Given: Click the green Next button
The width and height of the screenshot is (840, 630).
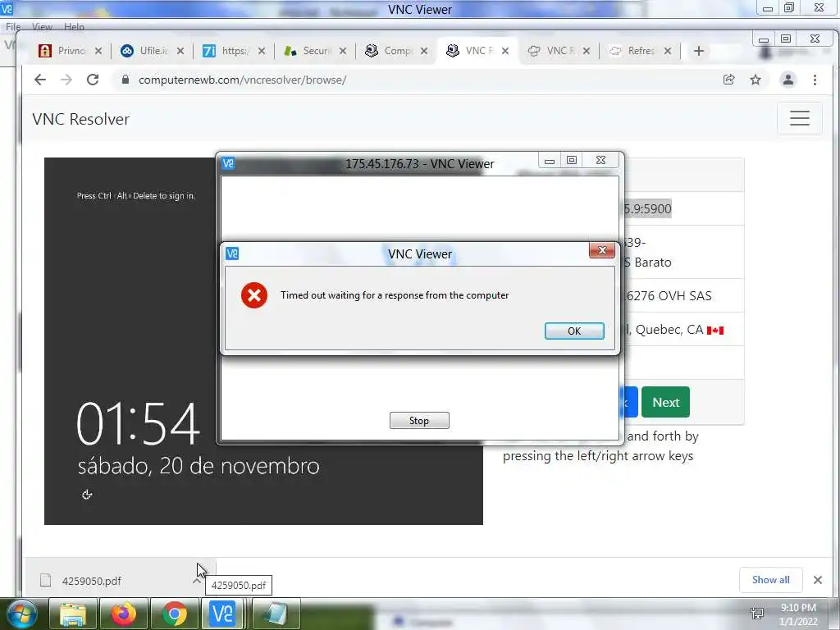Looking at the screenshot, I should 665,402.
